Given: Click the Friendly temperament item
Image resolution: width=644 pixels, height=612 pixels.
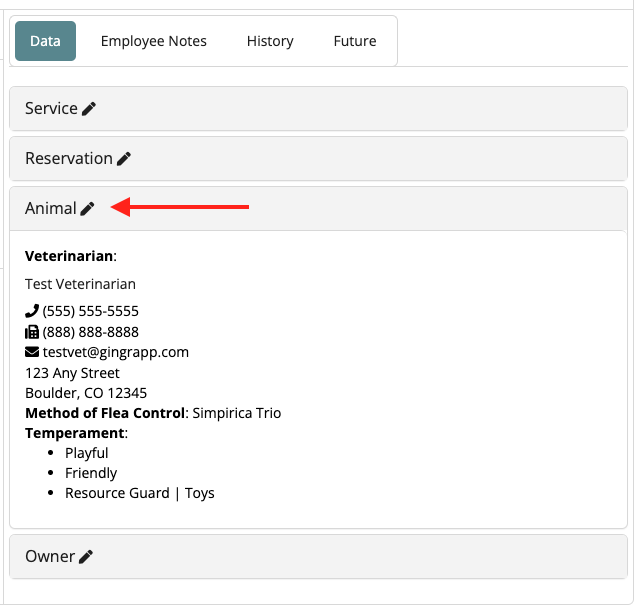Looking at the screenshot, I should click(91, 473).
